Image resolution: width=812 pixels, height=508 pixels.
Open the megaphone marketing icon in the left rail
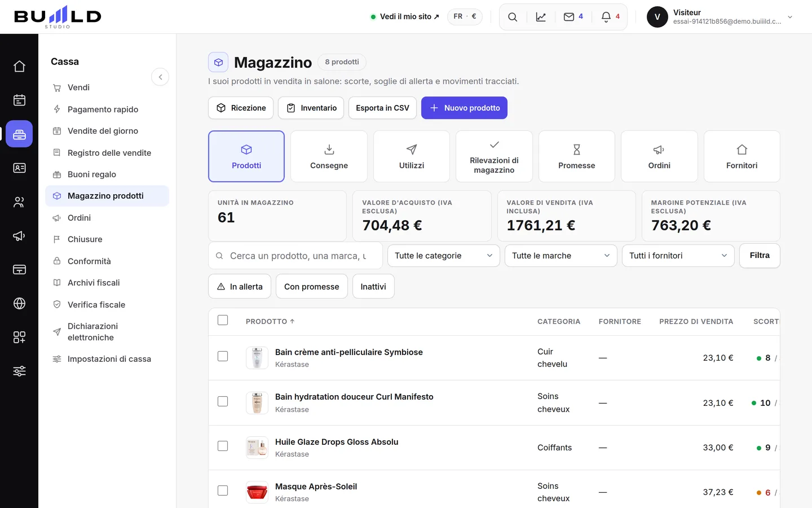19,236
